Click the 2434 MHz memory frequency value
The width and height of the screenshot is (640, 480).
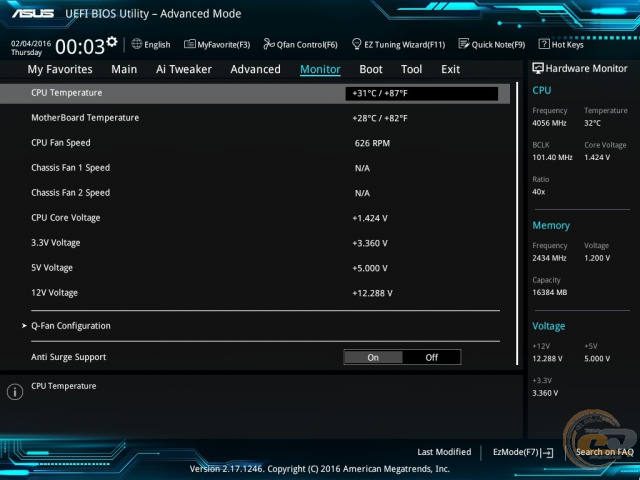(549, 258)
